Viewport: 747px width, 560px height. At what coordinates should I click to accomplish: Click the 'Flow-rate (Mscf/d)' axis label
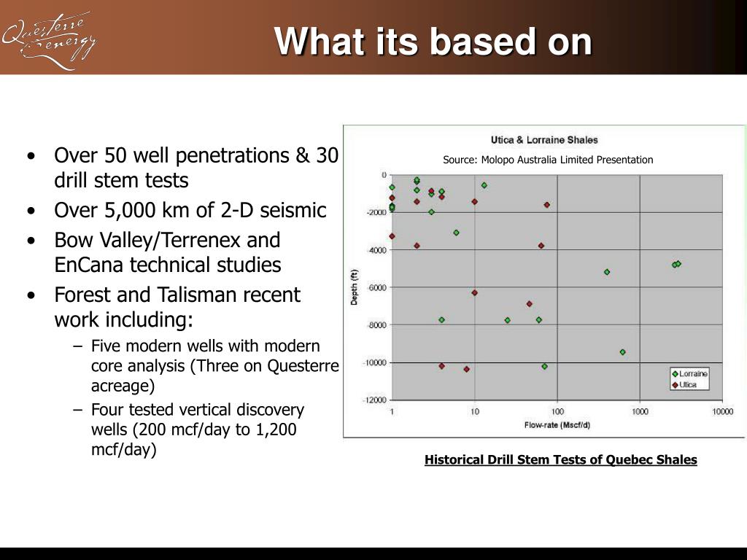click(x=557, y=425)
